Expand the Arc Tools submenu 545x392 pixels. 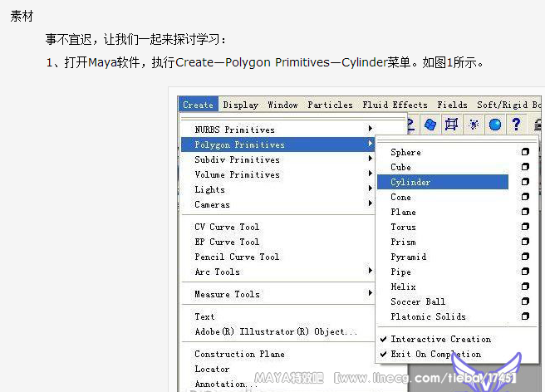277,272
